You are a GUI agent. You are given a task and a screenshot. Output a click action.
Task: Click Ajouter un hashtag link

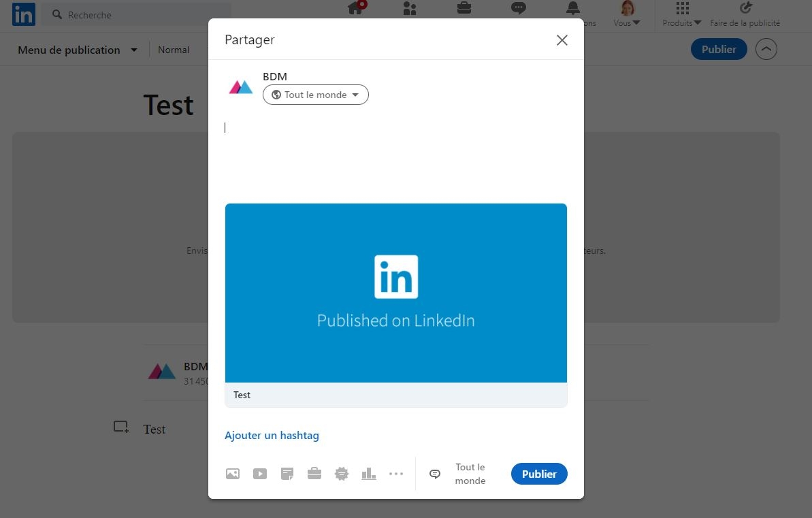[x=272, y=436]
